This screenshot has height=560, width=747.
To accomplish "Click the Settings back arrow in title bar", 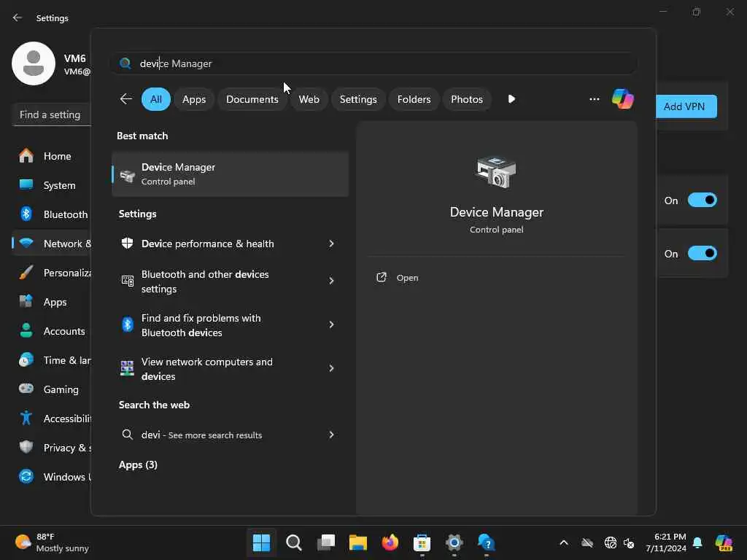I will pyautogui.click(x=18, y=17).
